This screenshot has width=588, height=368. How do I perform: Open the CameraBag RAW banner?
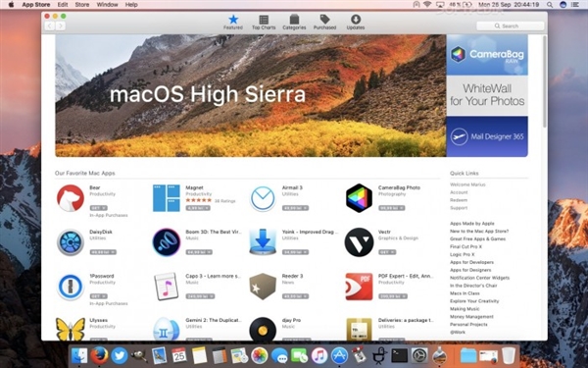(487, 55)
